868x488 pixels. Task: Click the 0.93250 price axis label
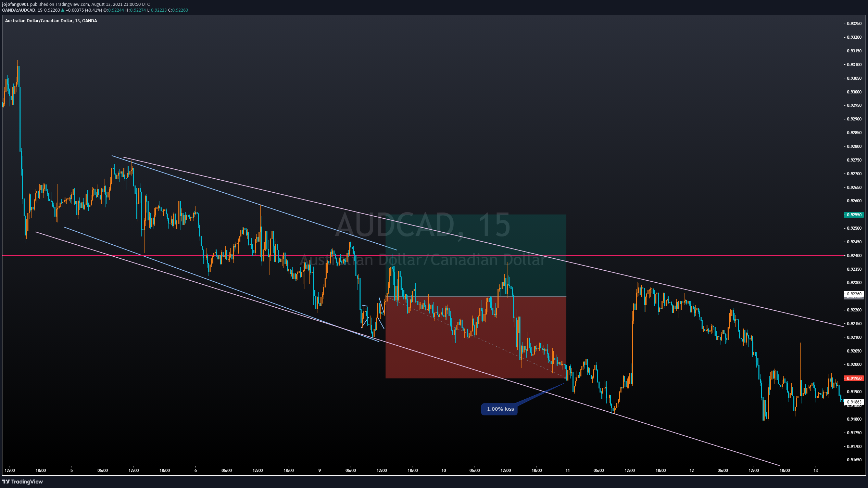pos(854,24)
